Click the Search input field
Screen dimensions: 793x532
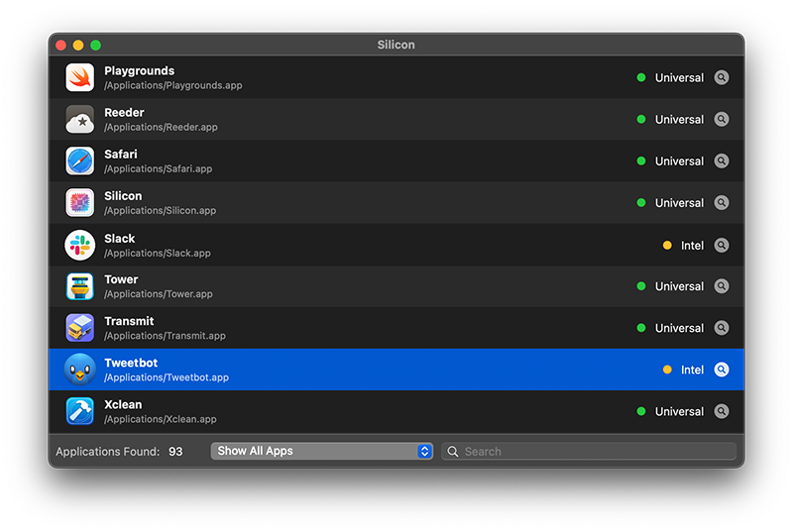point(589,451)
